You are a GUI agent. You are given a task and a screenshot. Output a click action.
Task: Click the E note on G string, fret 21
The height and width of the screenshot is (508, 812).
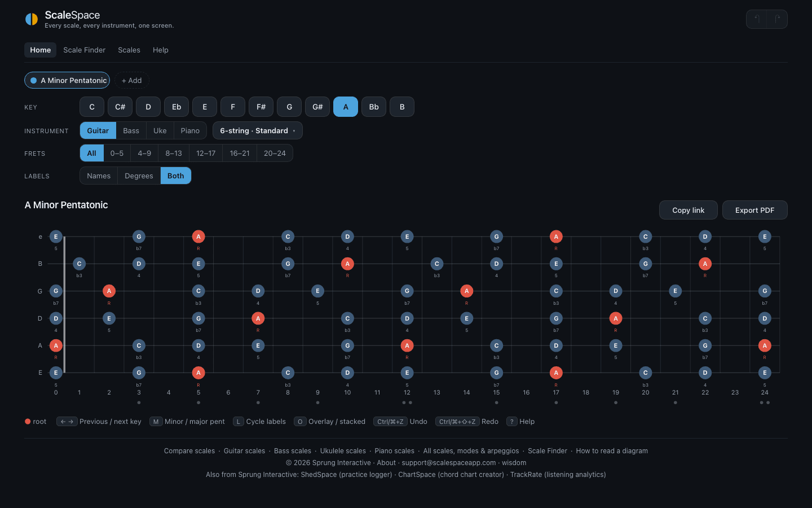click(x=675, y=291)
